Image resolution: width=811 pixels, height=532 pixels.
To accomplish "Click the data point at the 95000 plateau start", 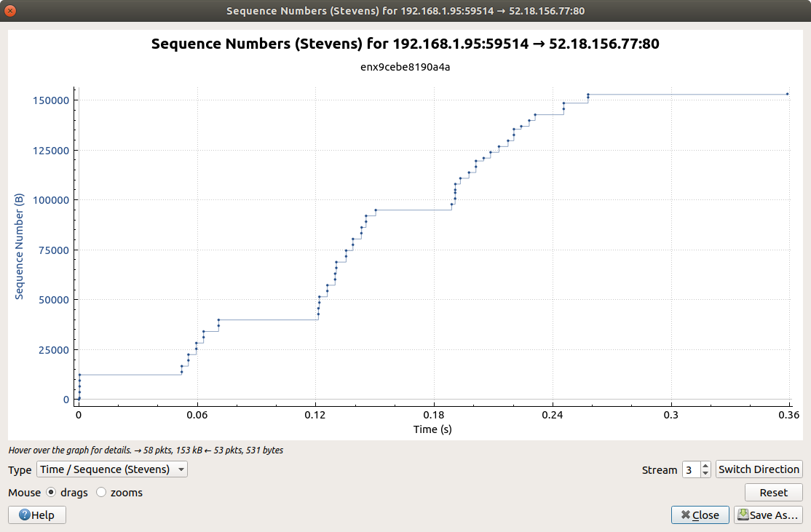I will pos(376,210).
